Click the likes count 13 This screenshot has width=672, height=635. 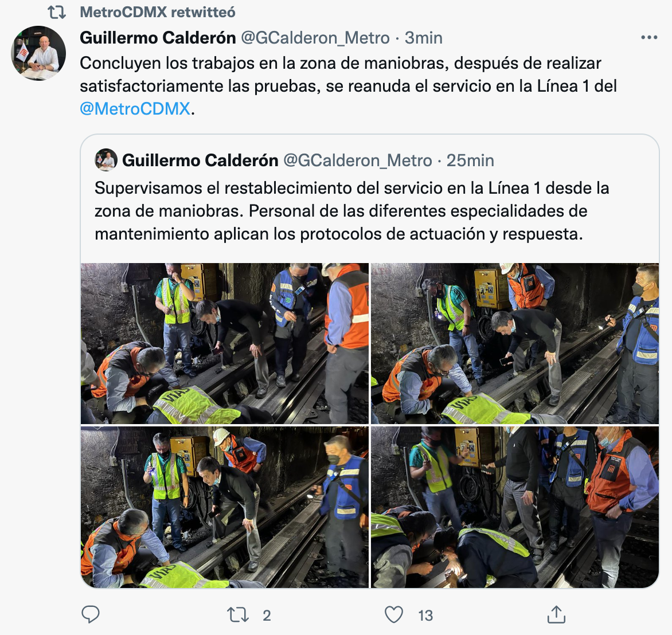pos(425,616)
